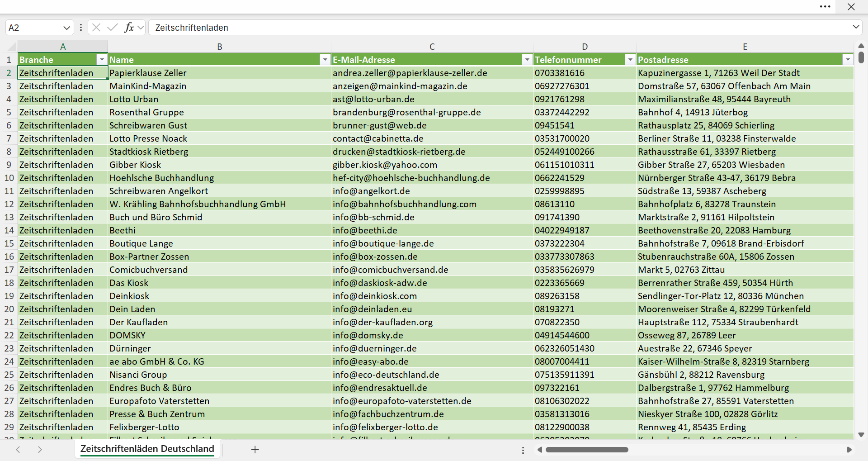Select row 5 header
868x461 pixels.
click(9, 112)
